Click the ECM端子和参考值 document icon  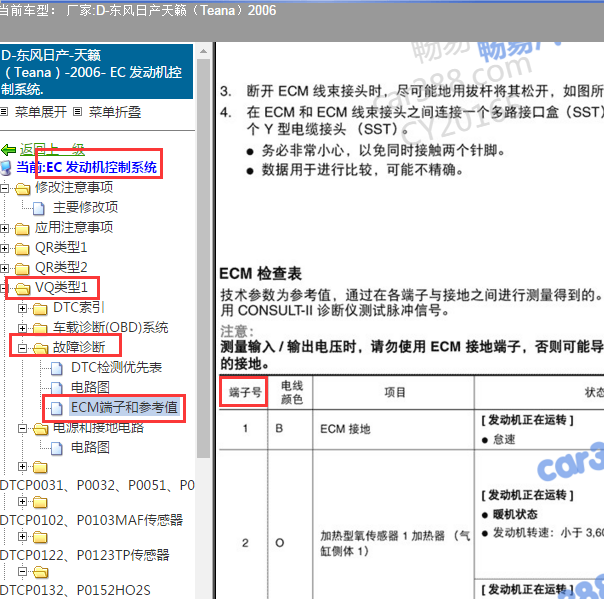[x=57, y=408]
